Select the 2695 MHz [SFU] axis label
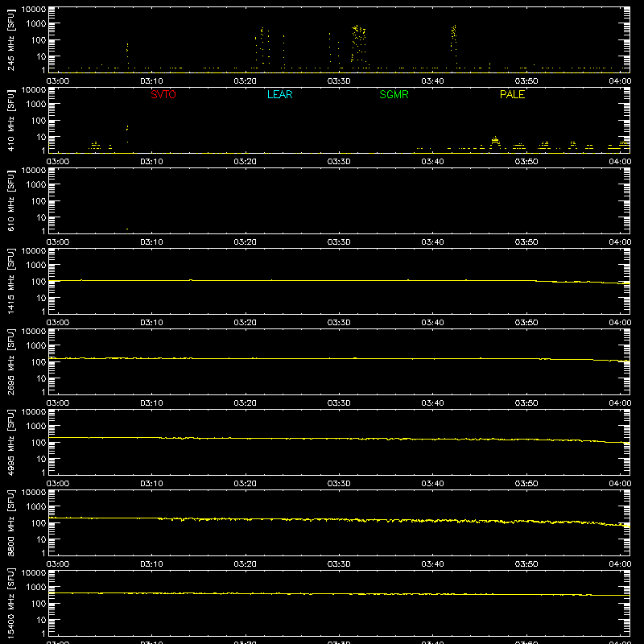This screenshot has width=644, height=644. (x=11, y=362)
